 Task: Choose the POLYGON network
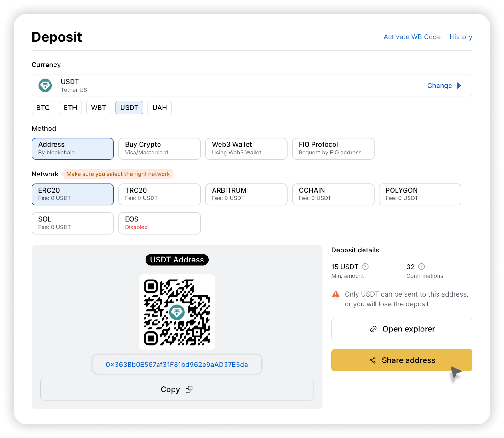tap(420, 194)
